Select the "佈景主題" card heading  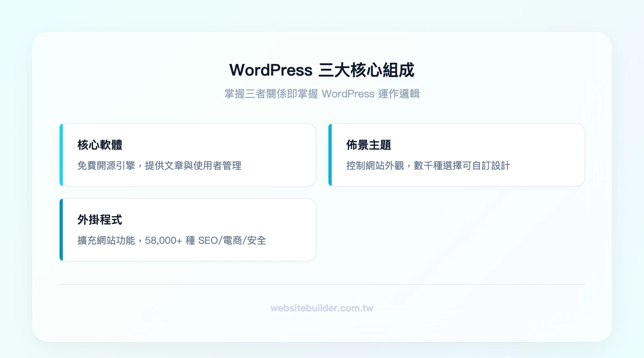(369, 145)
